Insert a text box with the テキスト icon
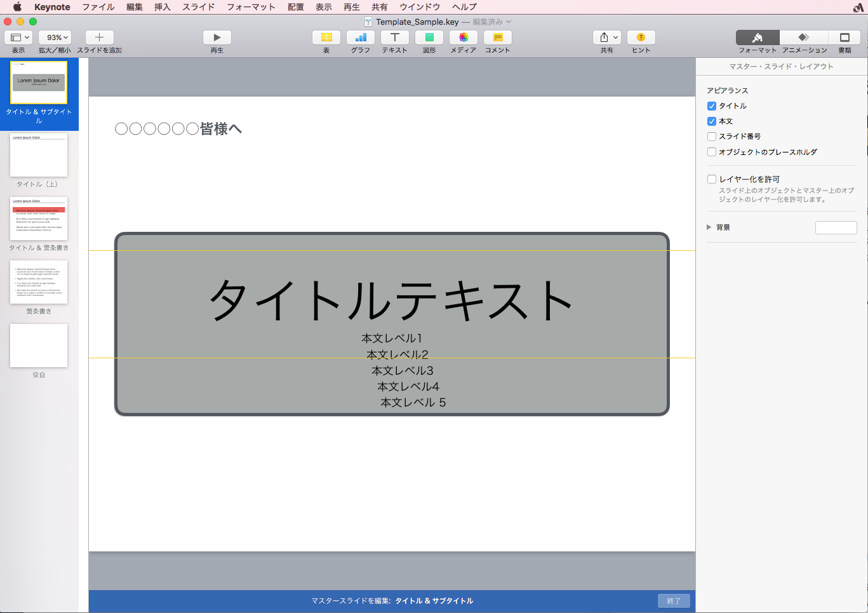The image size is (868, 613). (x=394, y=38)
